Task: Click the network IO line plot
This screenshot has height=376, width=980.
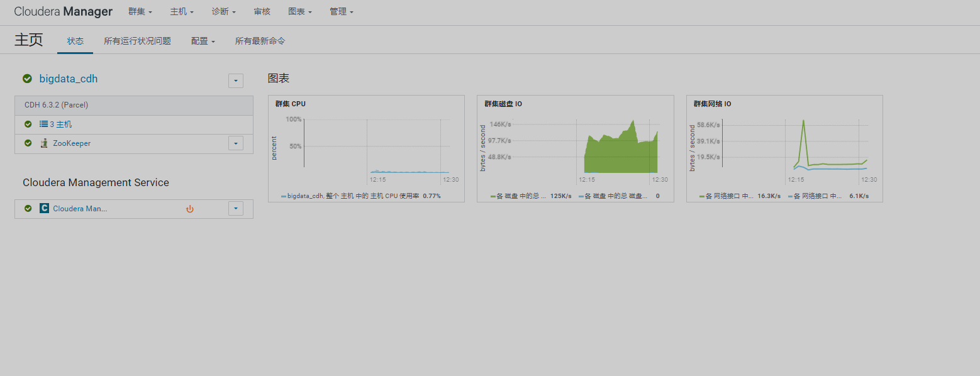Action: coord(829,145)
